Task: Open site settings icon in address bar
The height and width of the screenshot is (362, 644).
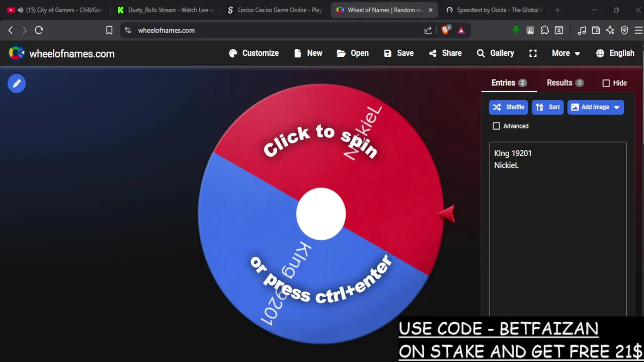Action: (128, 30)
